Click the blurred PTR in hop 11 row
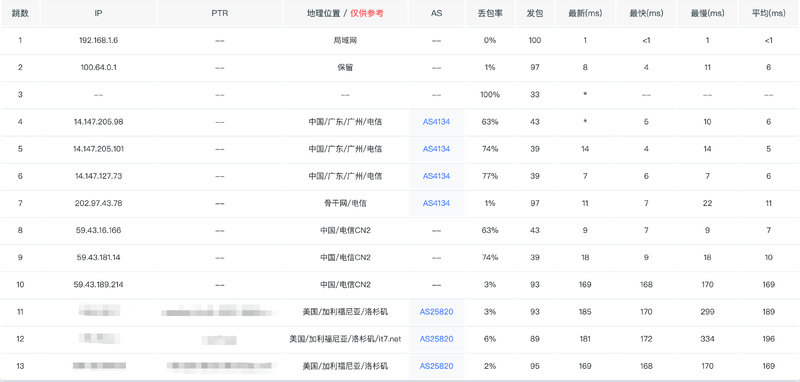 [219, 311]
